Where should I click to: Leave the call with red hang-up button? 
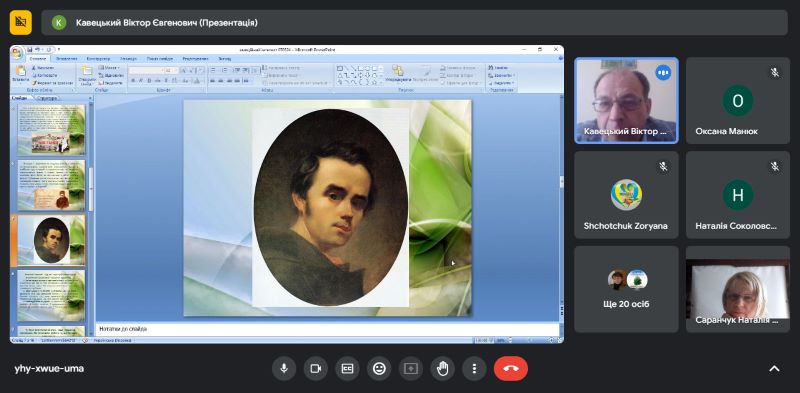click(x=511, y=369)
